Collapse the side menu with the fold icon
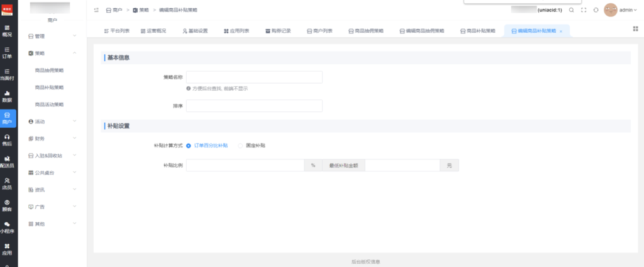The width and height of the screenshot is (644, 267). [96, 10]
